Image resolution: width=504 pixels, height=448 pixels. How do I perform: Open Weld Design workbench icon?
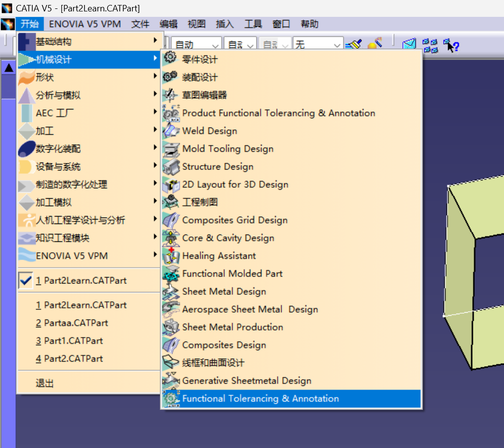170,130
